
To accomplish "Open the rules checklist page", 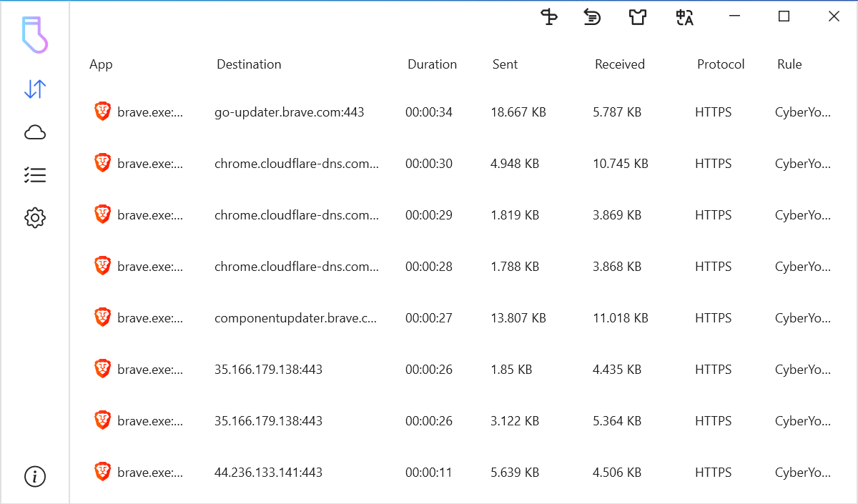I will (34, 175).
